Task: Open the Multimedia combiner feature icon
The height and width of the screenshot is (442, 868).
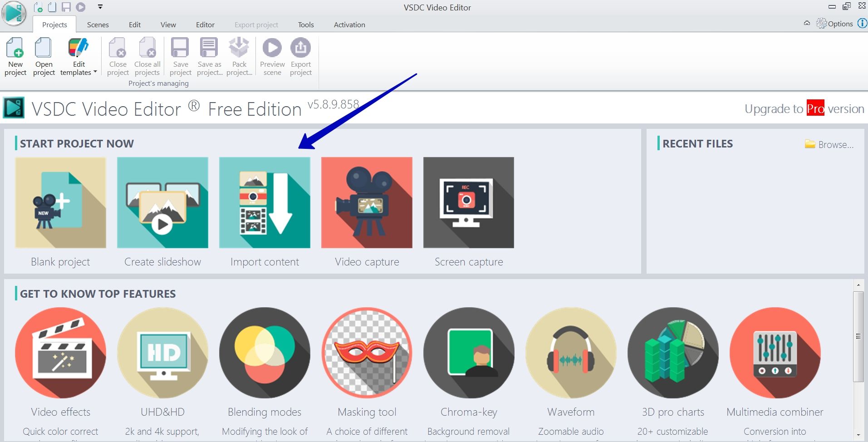Action: pos(775,353)
